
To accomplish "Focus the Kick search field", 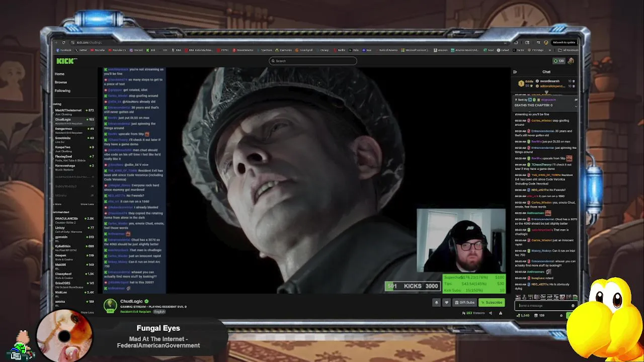I will (x=313, y=61).
